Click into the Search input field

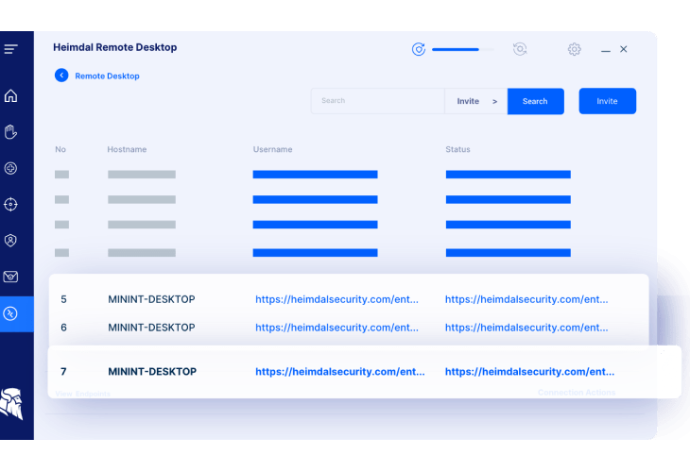point(378,101)
